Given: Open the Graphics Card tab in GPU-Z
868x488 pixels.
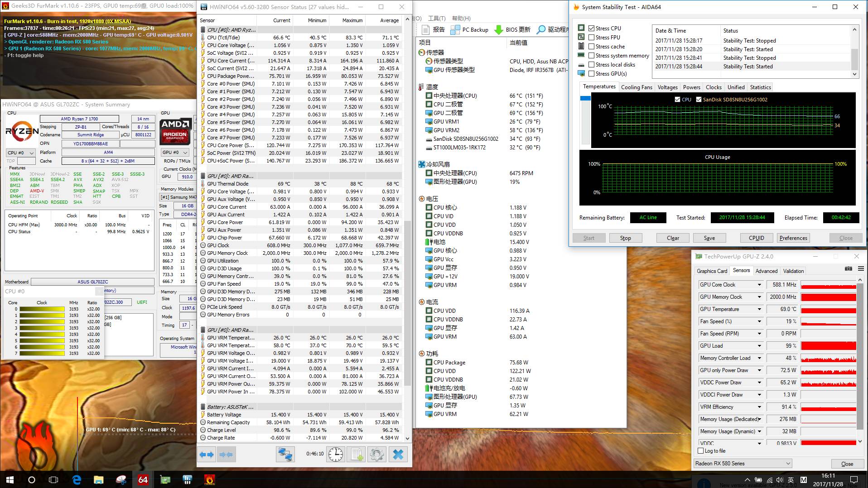Looking at the screenshot, I should 712,271.
